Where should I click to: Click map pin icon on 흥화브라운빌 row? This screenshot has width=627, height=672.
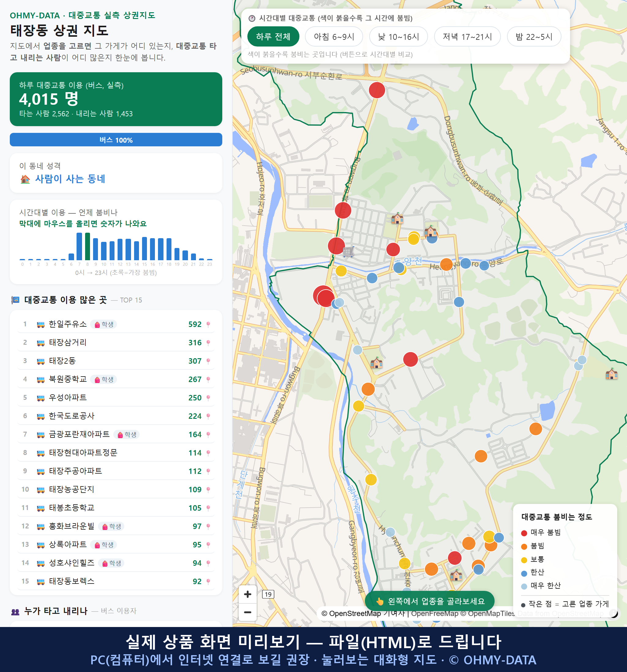[208, 526]
